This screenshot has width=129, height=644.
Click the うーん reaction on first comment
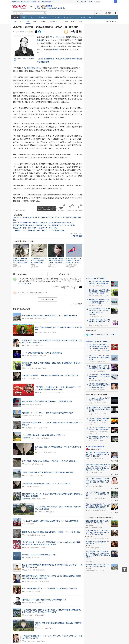coord(72,287)
